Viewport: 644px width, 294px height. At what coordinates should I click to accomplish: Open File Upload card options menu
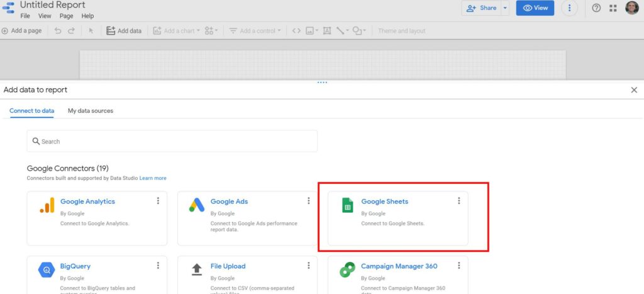[308, 266]
